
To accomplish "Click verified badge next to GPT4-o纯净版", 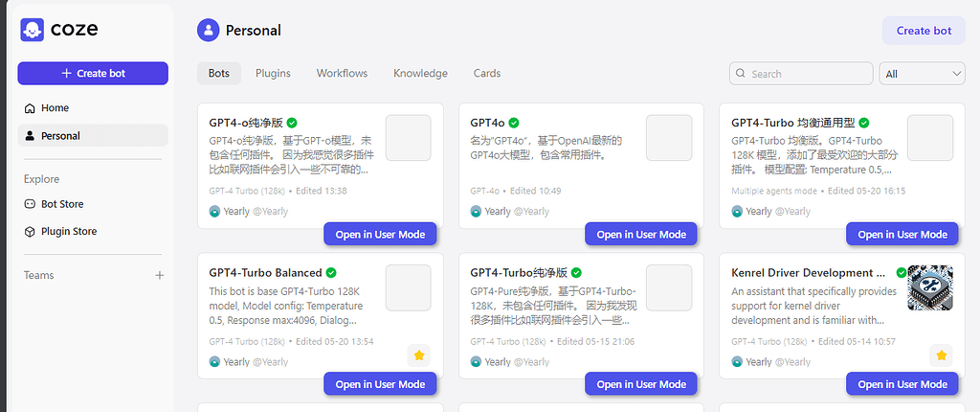I will [x=292, y=123].
